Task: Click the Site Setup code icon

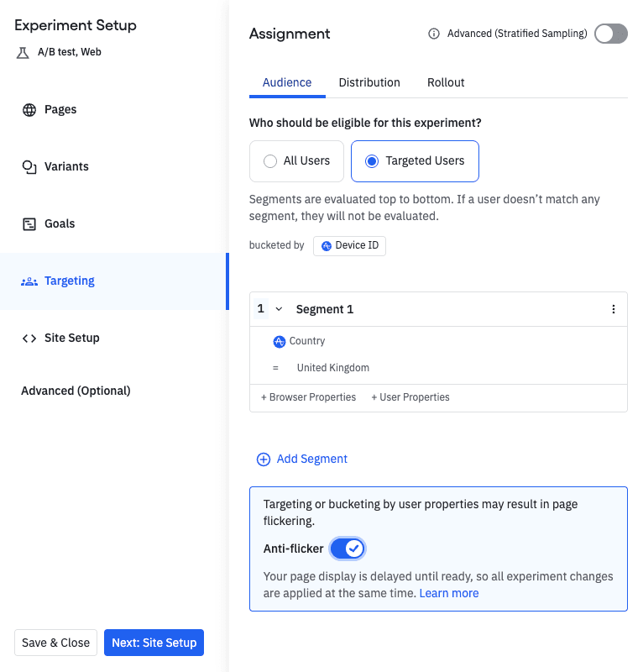Action: click(29, 339)
